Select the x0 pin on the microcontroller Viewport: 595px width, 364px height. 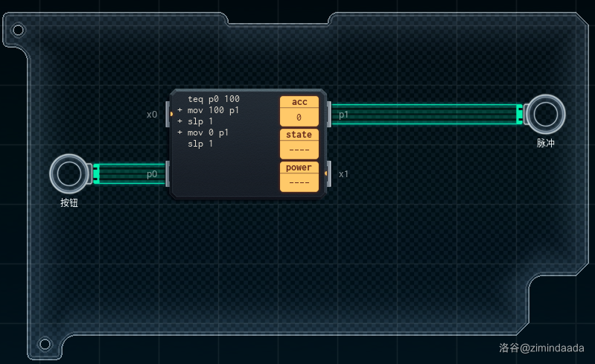pyautogui.click(x=168, y=115)
